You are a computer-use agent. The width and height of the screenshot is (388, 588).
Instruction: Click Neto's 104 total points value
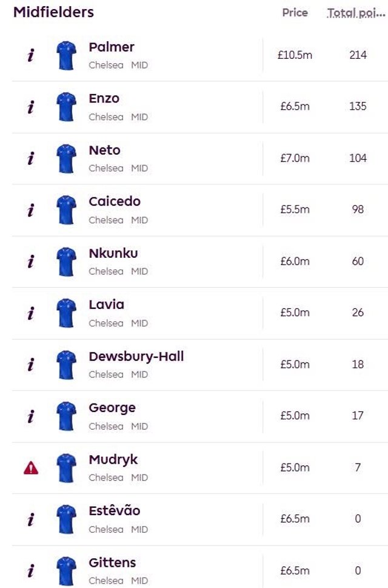click(x=358, y=158)
